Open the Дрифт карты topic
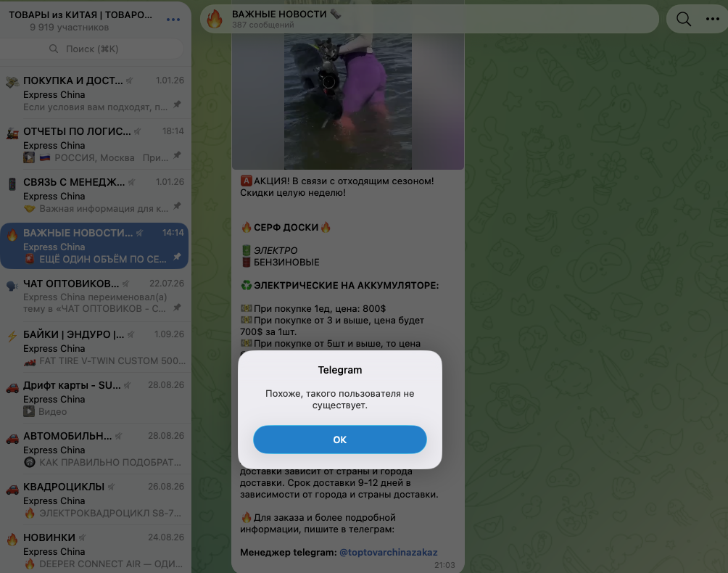Screen dimensions: 728x573 point(95,398)
